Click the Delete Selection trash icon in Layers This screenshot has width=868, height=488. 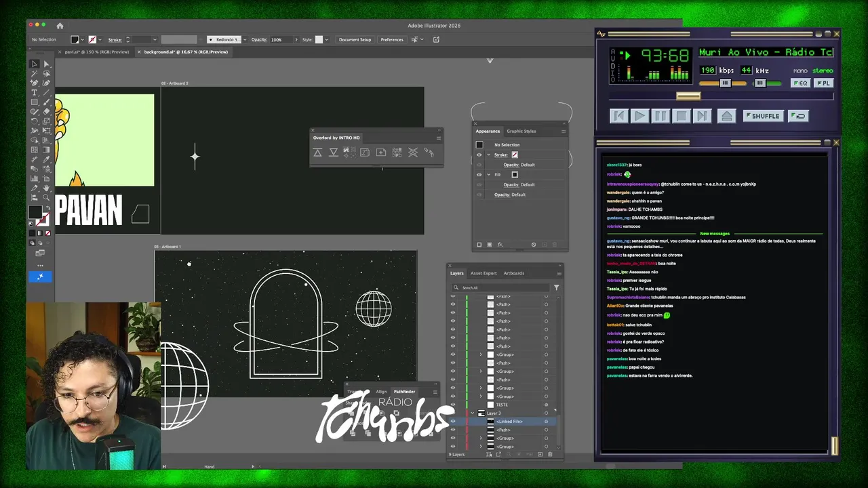coord(550,454)
